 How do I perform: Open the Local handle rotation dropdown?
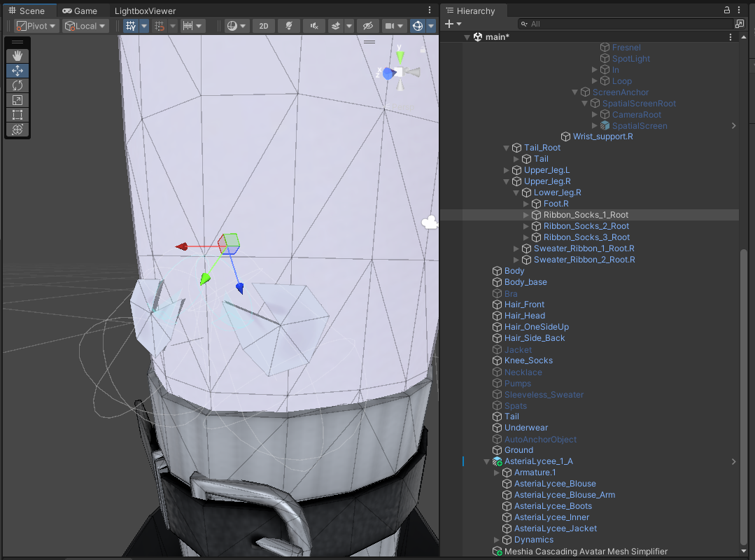pyautogui.click(x=85, y=26)
